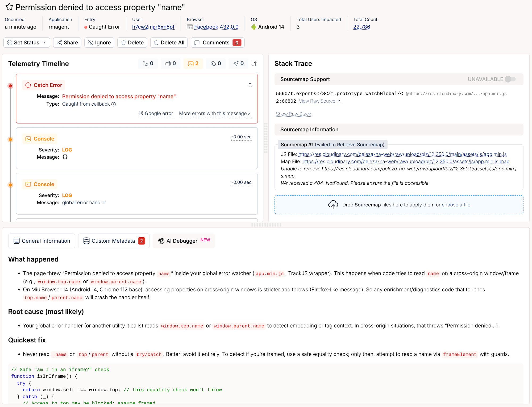This screenshot has width=532, height=407.
Task: Click console icon on global error handler entry
Action: click(x=28, y=184)
